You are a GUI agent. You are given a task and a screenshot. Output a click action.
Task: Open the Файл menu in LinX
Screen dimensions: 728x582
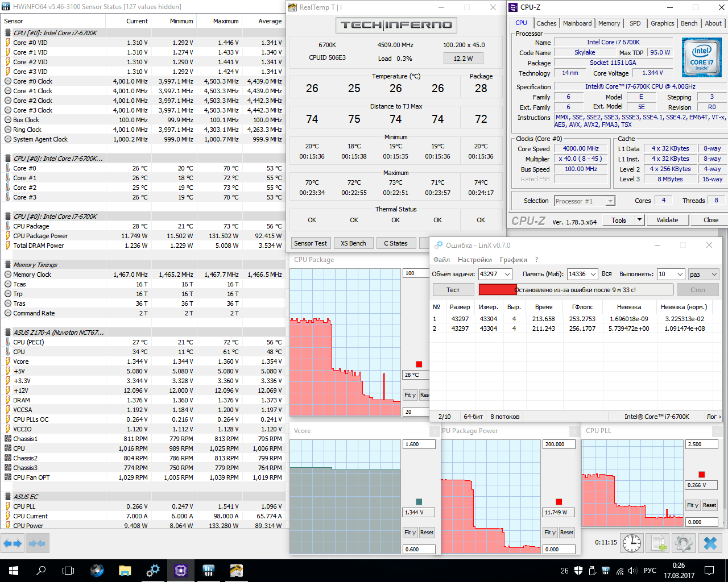click(441, 260)
